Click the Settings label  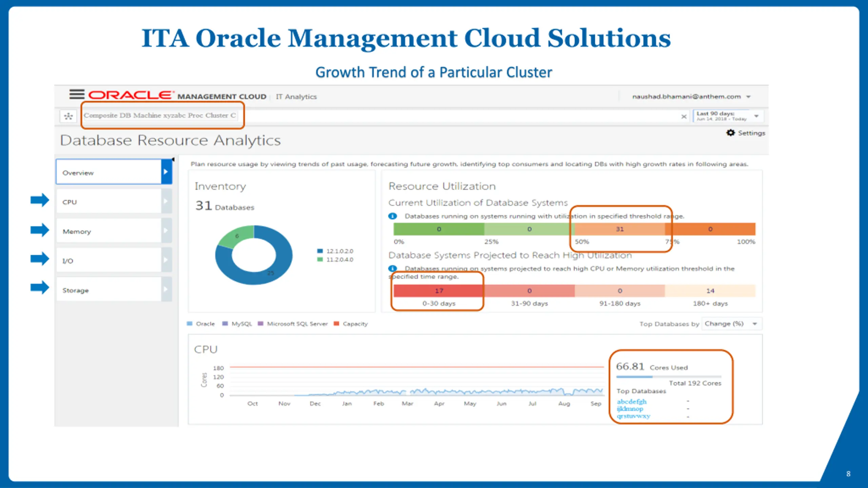[751, 133]
